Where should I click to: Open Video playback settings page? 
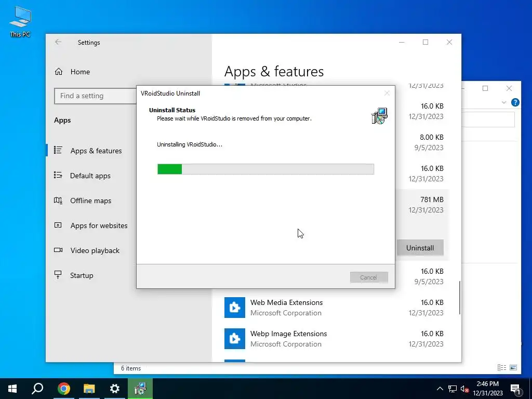click(95, 250)
